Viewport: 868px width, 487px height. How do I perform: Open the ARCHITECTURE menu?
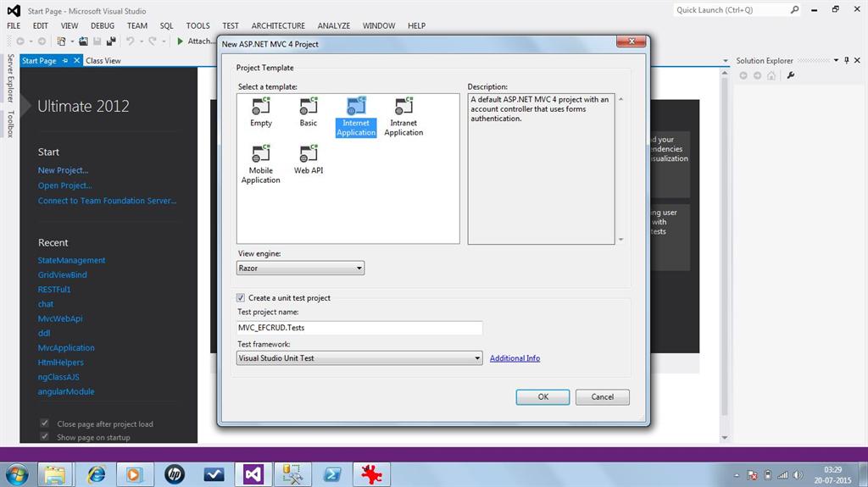click(278, 25)
